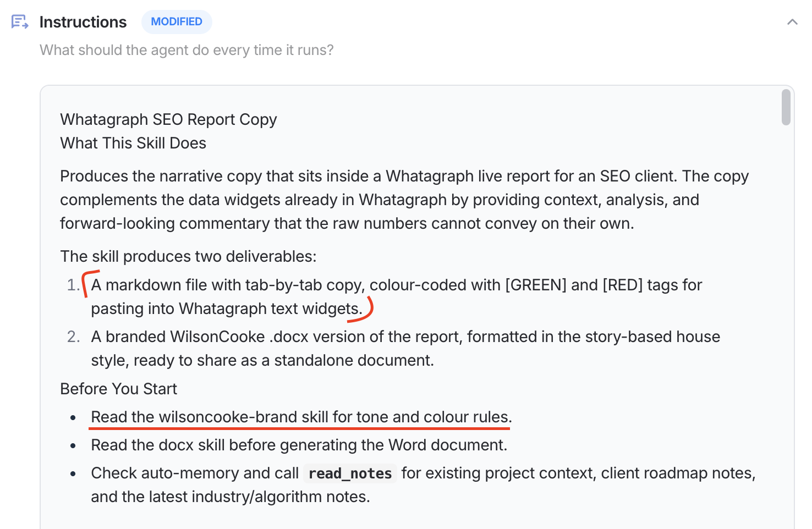The image size is (812, 529).
Task: Click 'The skill produces two deliverables:' line
Action: (188, 256)
